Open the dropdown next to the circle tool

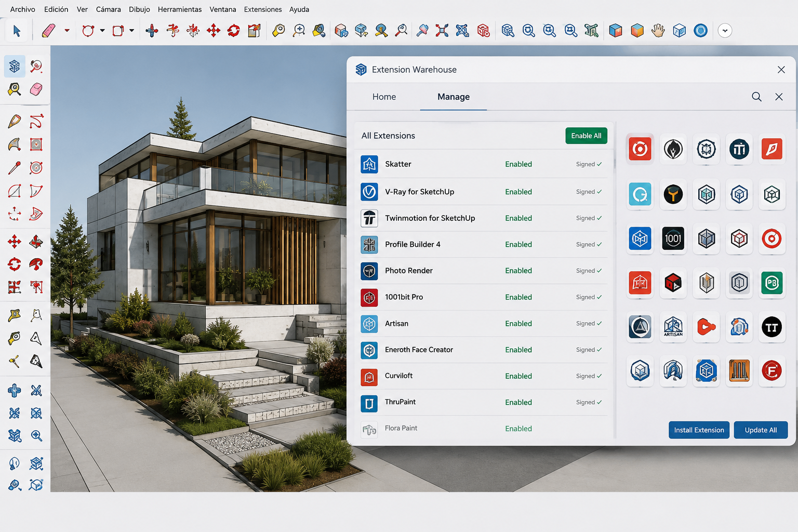pos(102,31)
